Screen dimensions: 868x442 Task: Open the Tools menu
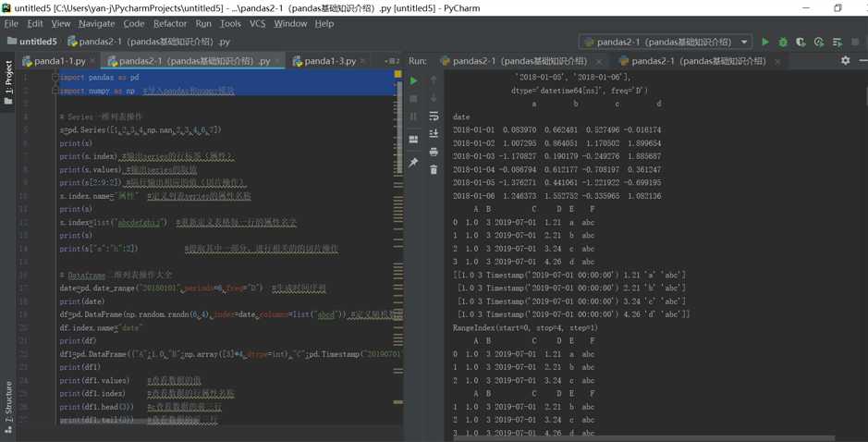(230, 23)
